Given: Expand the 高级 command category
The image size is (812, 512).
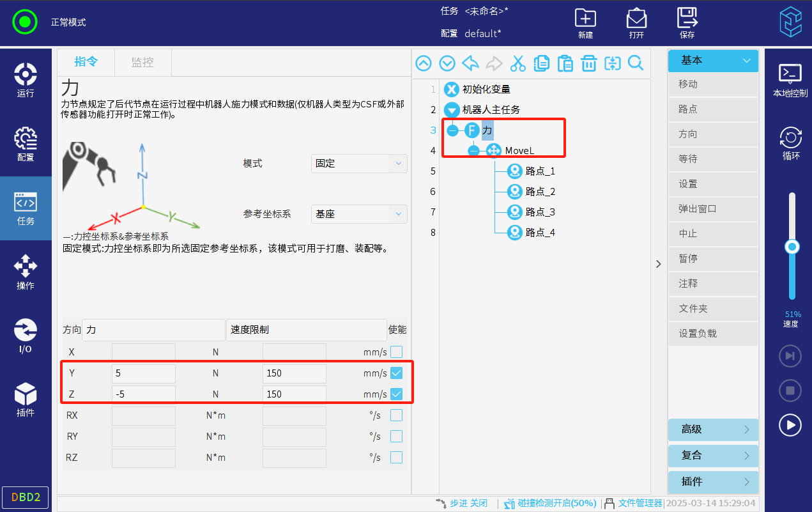Looking at the screenshot, I should [x=713, y=430].
